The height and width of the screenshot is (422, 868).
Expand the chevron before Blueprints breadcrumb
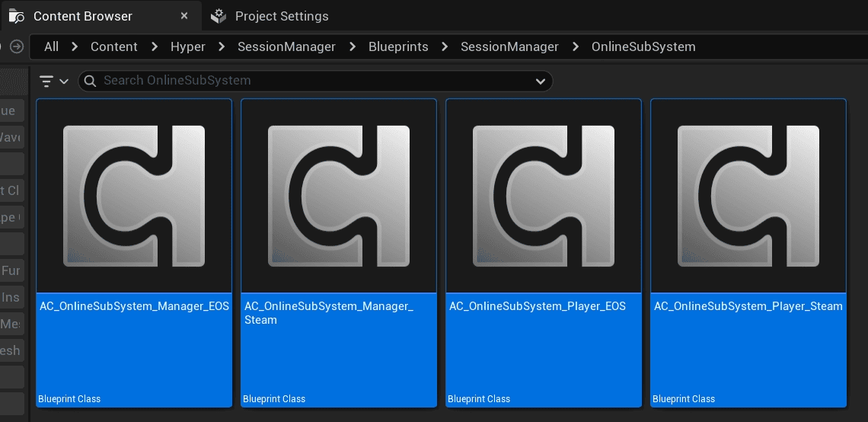352,46
